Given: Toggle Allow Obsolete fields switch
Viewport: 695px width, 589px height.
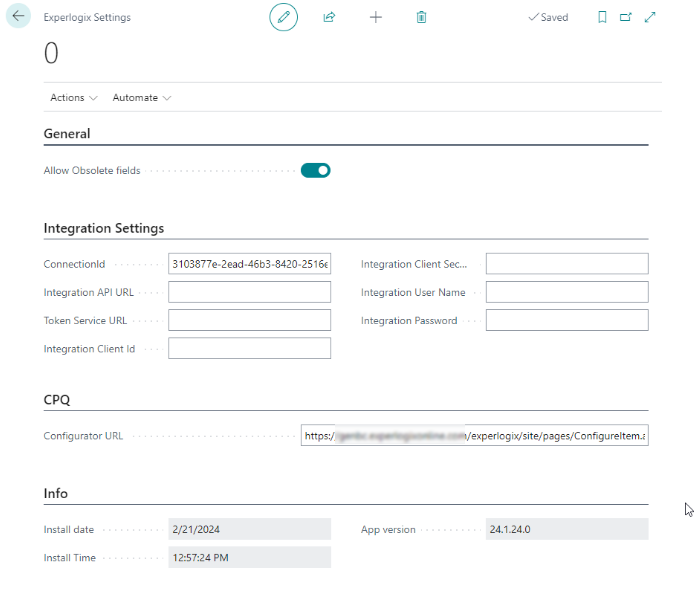Looking at the screenshot, I should 316,171.
